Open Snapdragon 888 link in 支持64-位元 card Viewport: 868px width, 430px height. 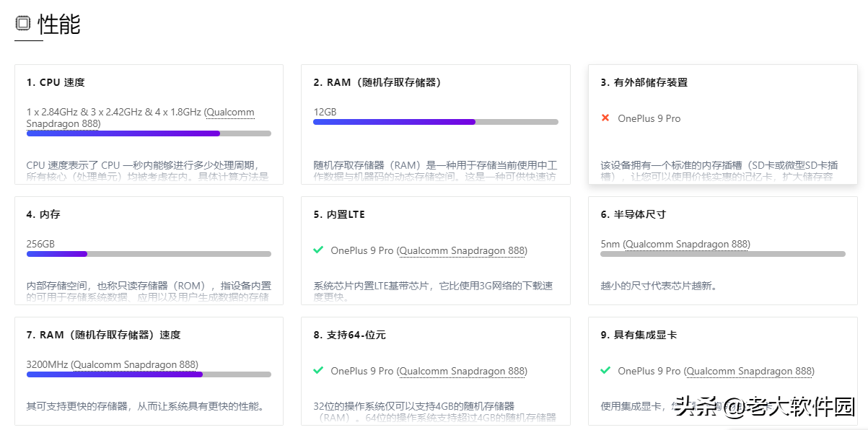coord(462,371)
